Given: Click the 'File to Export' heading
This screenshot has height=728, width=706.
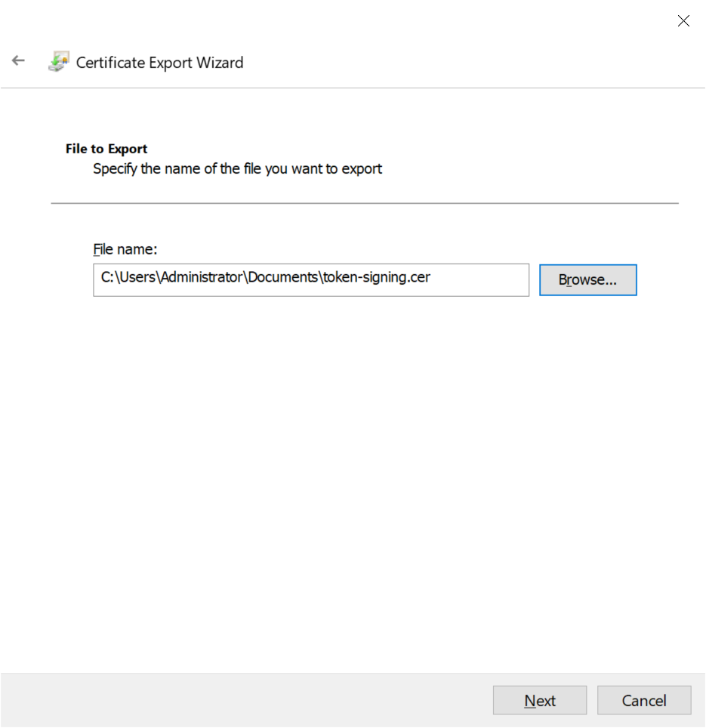Looking at the screenshot, I should [106, 149].
